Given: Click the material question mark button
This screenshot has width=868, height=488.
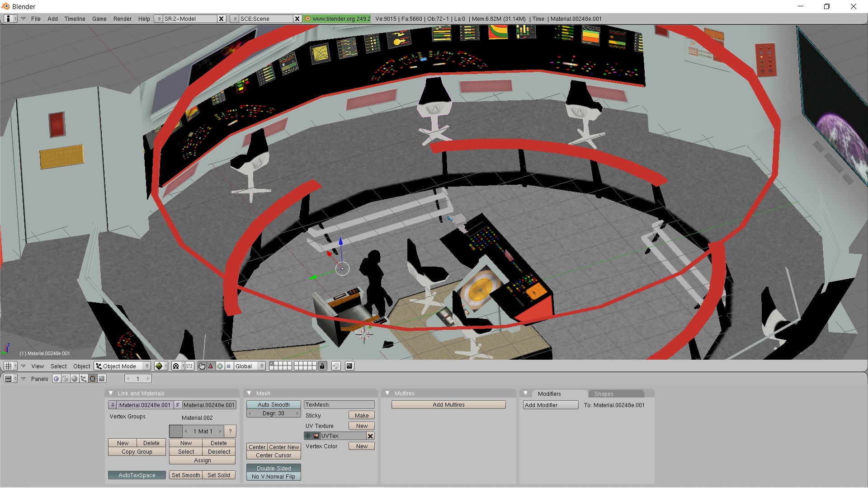Looking at the screenshot, I should pos(230,432).
